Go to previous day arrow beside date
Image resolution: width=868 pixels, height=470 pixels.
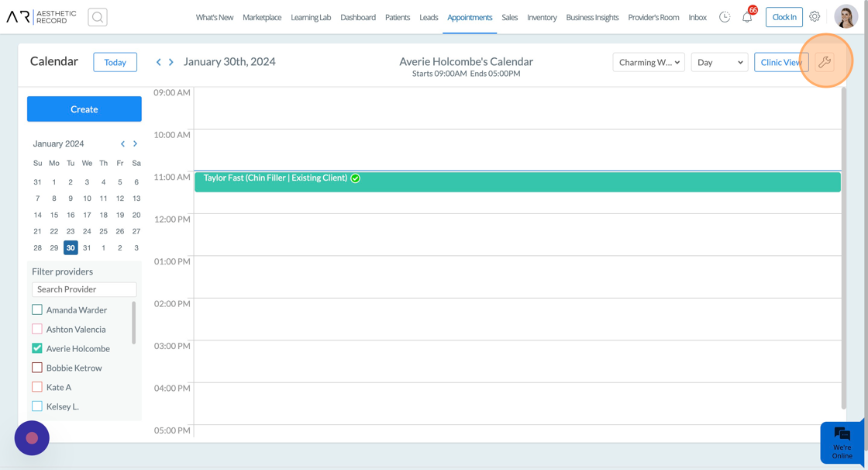coord(158,62)
